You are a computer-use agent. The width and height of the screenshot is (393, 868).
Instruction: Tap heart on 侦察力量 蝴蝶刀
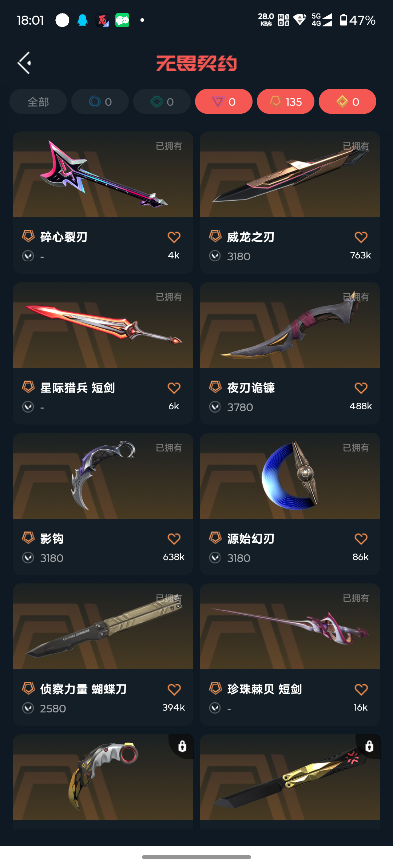(174, 690)
